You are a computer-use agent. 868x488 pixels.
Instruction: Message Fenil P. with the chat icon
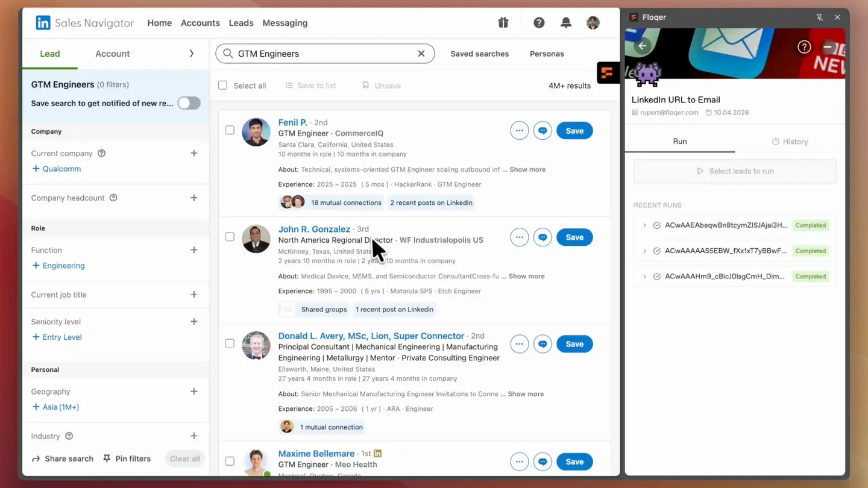click(542, 131)
